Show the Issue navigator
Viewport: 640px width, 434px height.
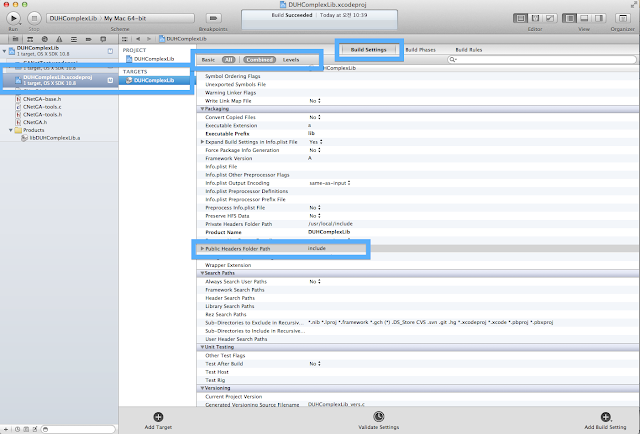(x=59, y=39)
